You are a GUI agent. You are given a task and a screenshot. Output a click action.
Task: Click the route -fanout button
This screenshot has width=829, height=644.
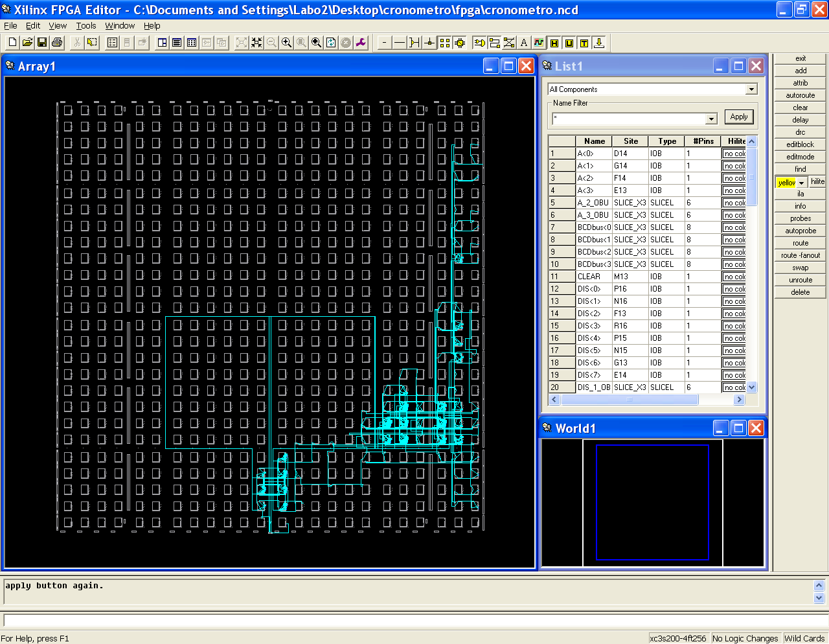point(801,255)
